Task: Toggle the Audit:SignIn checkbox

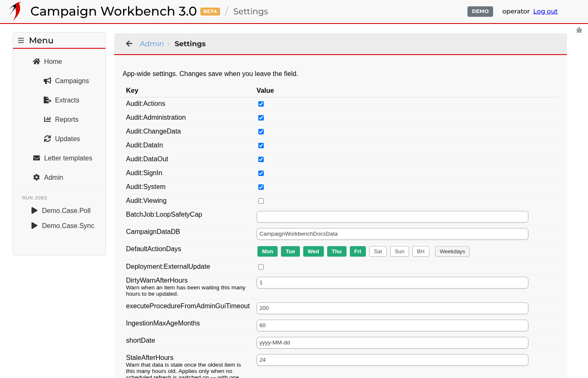Action: coord(261,173)
